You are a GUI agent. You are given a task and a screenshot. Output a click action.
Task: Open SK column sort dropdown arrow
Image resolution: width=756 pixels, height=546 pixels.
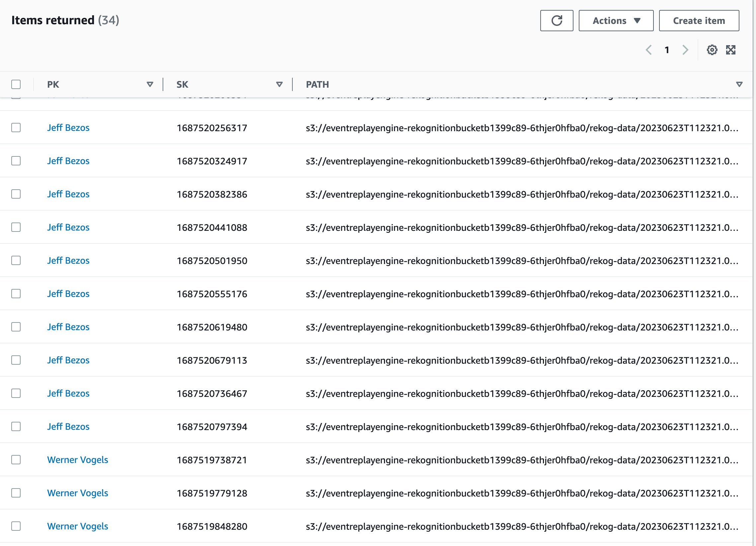tap(279, 84)
